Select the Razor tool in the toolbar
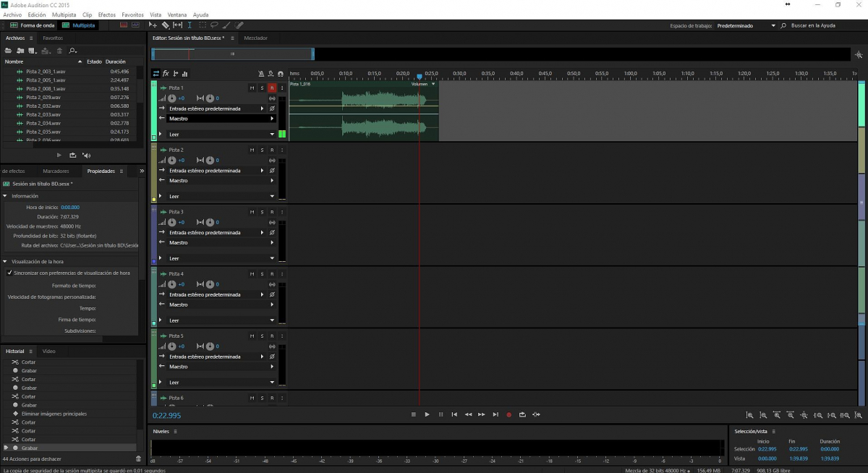Image resolution: width=868 pixels, height=473 pixels. pyautogui.click(x=165, y=25)
